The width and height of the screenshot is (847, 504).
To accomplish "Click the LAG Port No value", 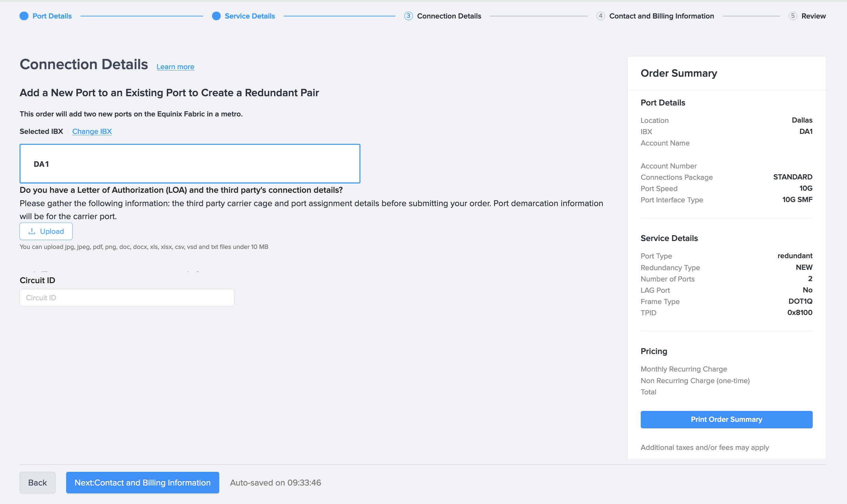I will 807,290.
